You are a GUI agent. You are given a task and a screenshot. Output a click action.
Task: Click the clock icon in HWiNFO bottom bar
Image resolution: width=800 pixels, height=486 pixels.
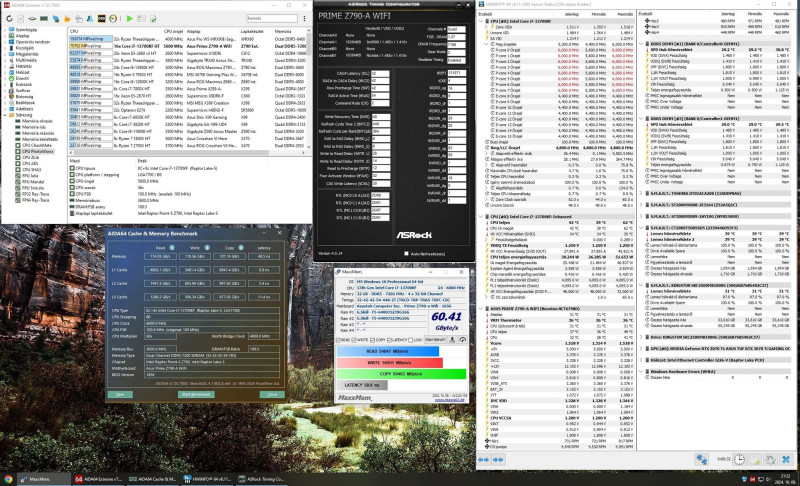pos(739,459)
